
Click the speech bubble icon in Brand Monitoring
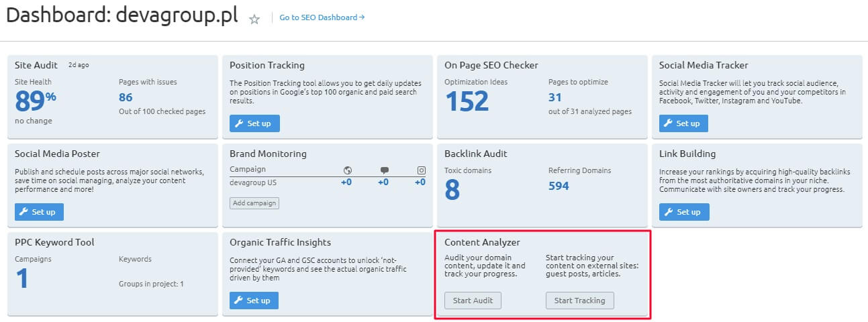point(385,170)
